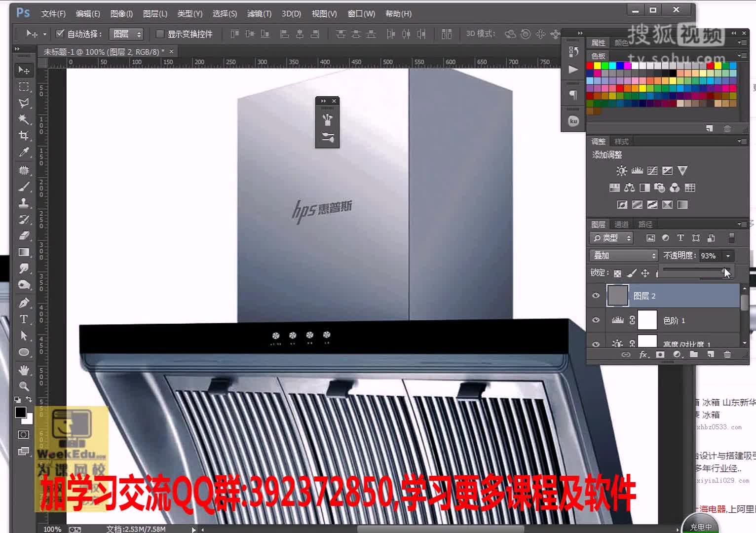The image size is (756, 533).
Task: Add a Vibrance adjustment (triangle icon)
Action: [x=682, y=171]
